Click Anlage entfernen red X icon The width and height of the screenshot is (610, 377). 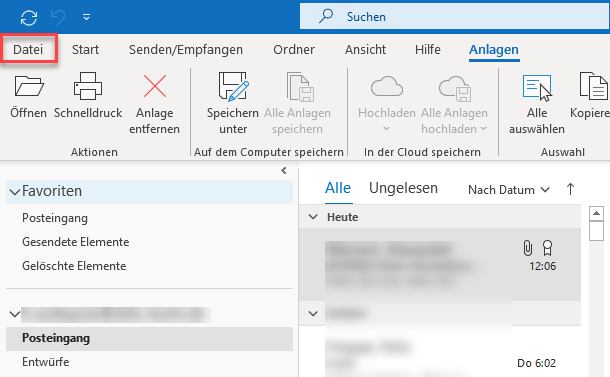pos(155,86)
